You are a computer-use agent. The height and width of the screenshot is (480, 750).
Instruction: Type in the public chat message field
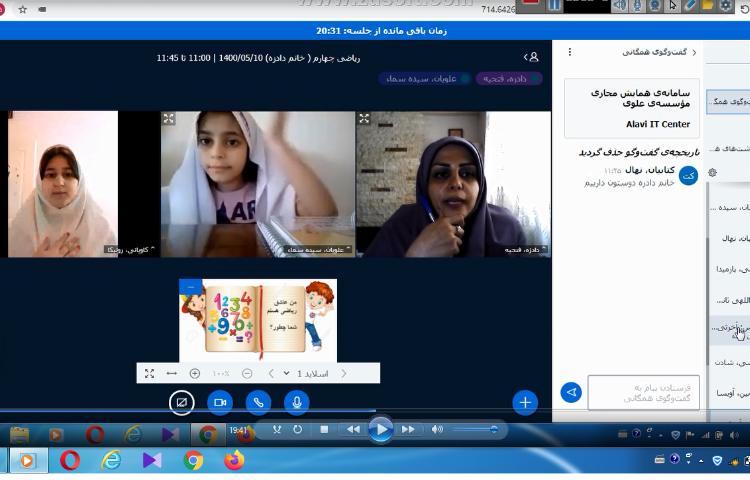point(643,393)
